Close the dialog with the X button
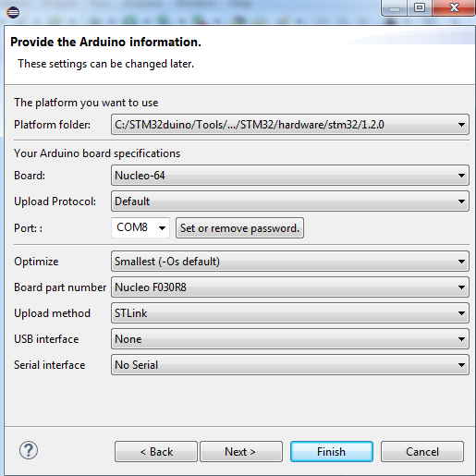The height and width of the screenshot is (476, 476). click(454, 7)
